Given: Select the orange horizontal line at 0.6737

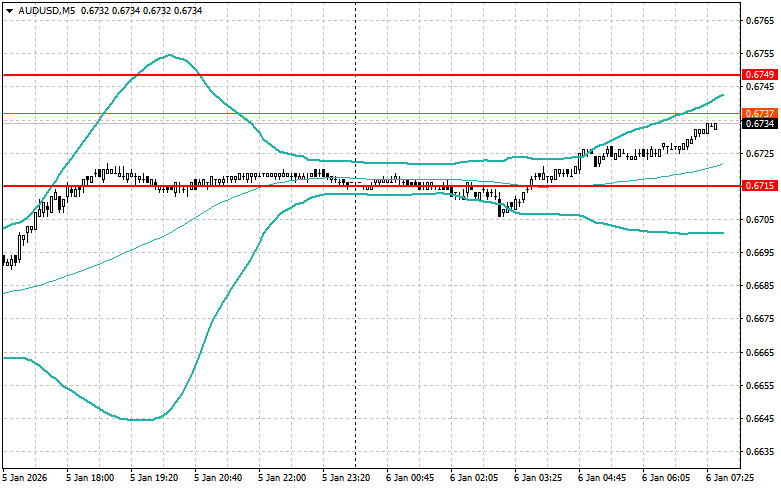Looking at the screenshot, I should pos(371,114).
